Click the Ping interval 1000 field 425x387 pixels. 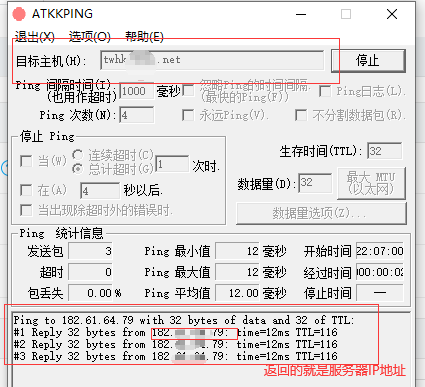pyautogui.click(x=137, y=91)
